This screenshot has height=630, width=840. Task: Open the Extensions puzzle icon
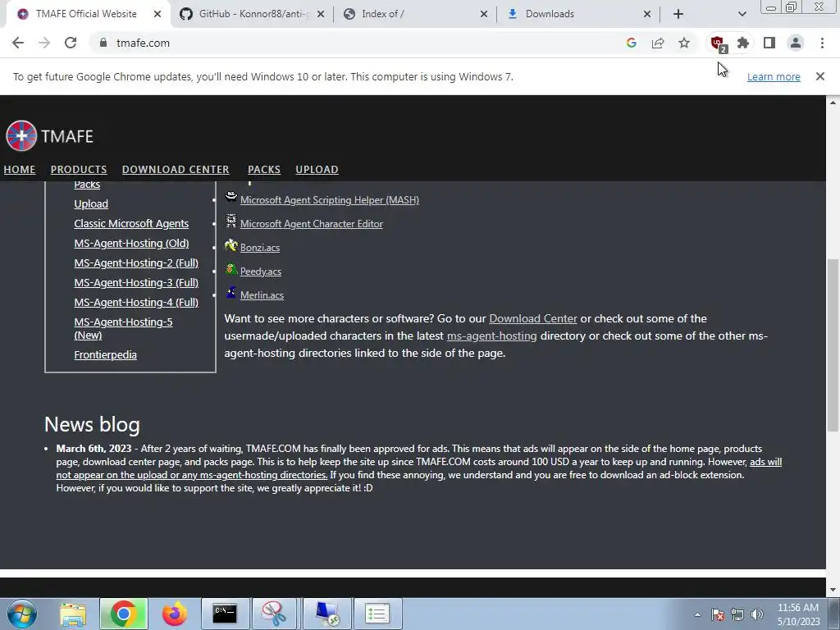[x=743, y=43]
